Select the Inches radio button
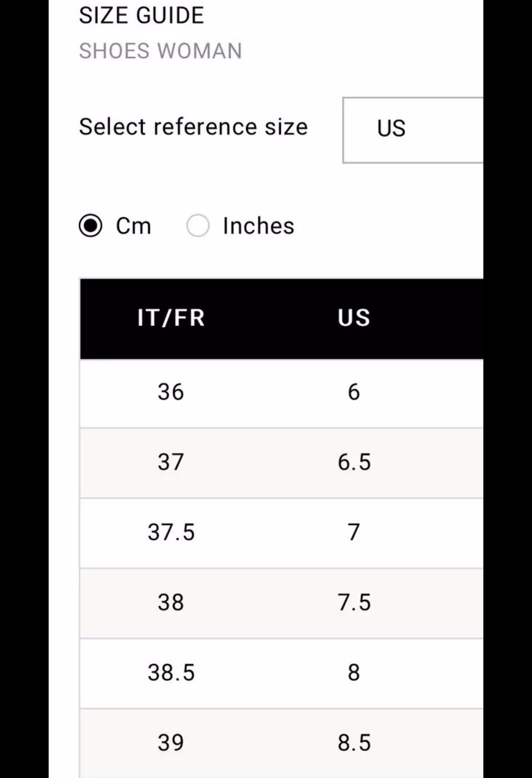The height and width of the screenshot is (778, 532). [198, 226]
